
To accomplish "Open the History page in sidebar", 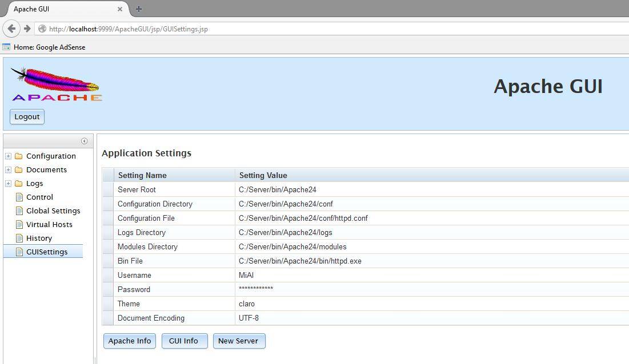I will [39, 238].
